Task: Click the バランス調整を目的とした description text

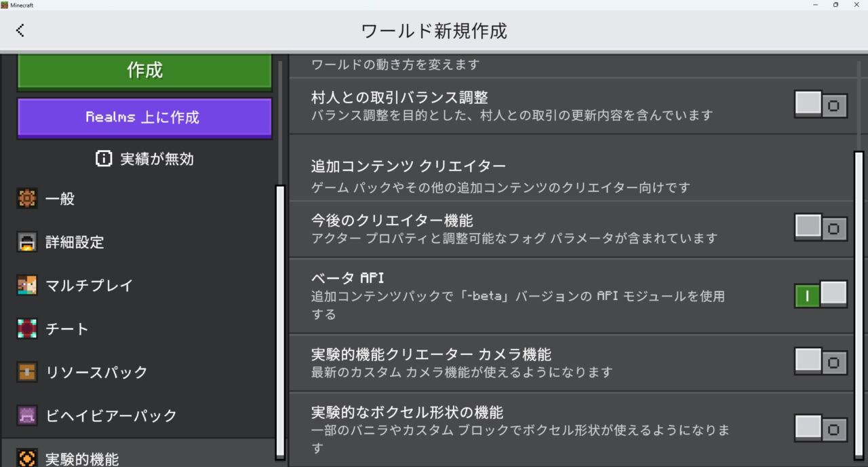Action: pos(512,115)
